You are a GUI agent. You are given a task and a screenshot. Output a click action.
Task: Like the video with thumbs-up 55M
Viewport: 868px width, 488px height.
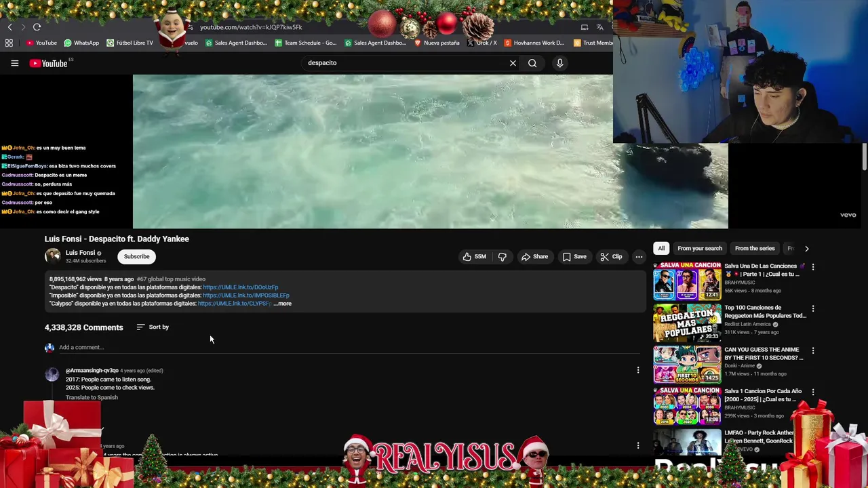(x=475, y=257)
